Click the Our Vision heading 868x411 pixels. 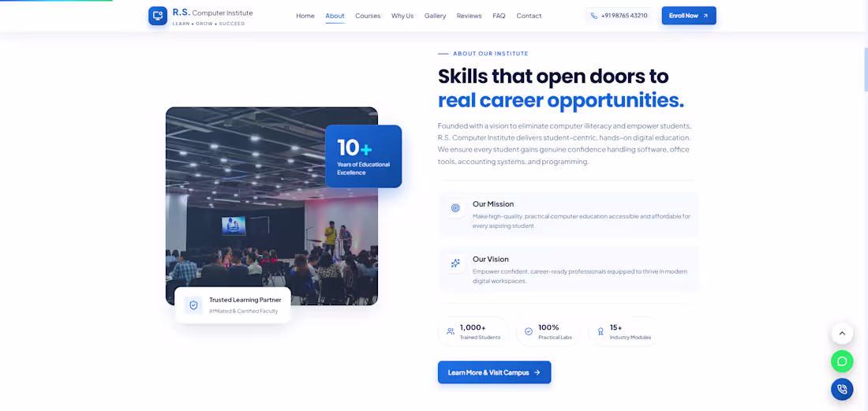[491, 260]
